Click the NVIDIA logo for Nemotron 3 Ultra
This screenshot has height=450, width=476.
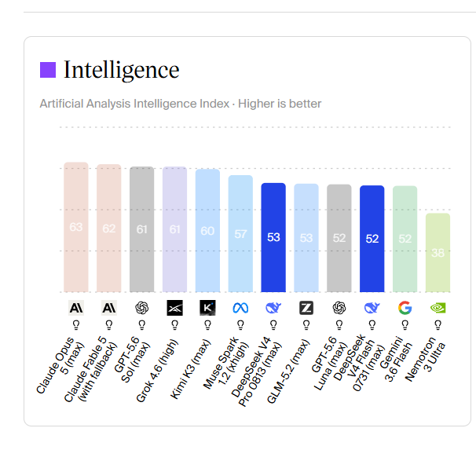438,308
